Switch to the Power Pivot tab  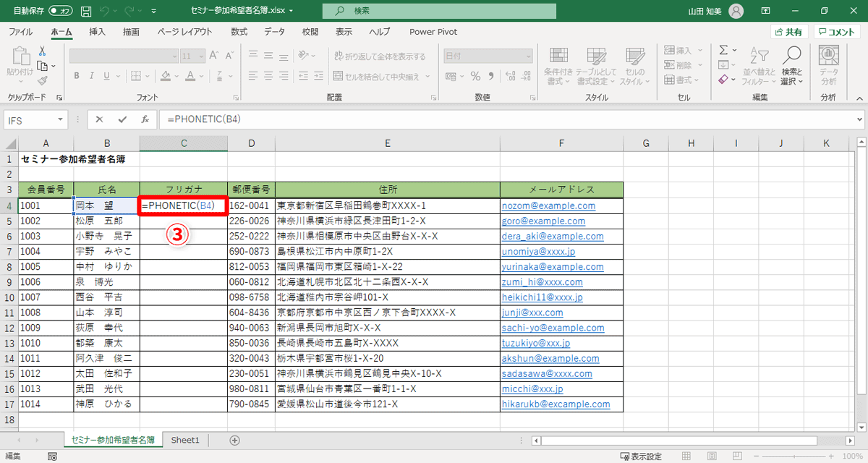433,32
